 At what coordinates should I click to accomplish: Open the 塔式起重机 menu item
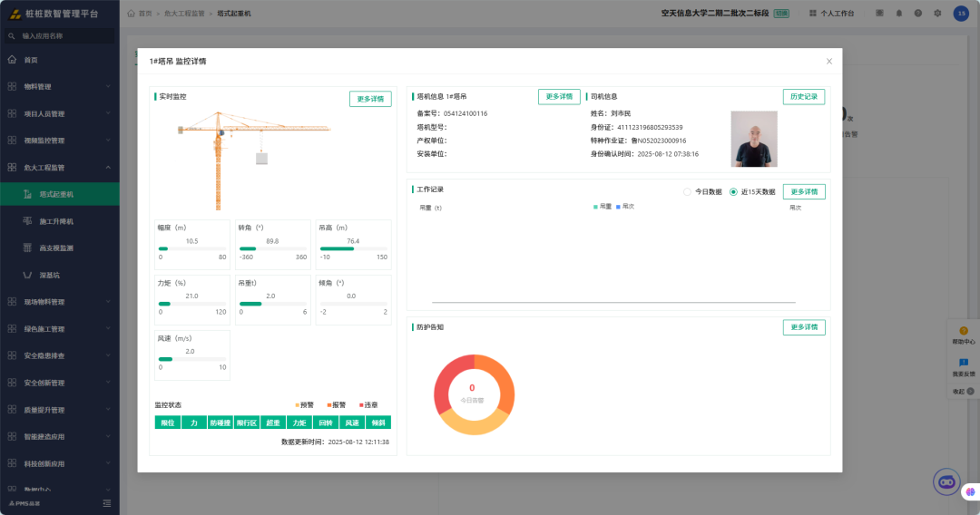[x=59, y=194]
